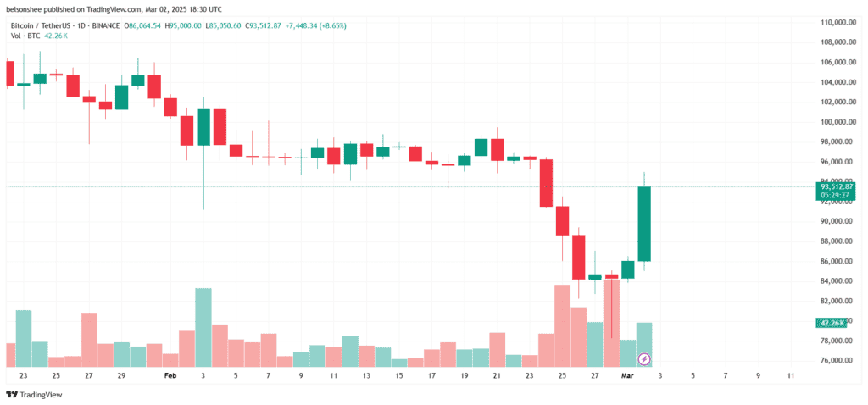868x405 pixels.
Task: Click the BINANCE exchange name in header
Action: [106, 25]
